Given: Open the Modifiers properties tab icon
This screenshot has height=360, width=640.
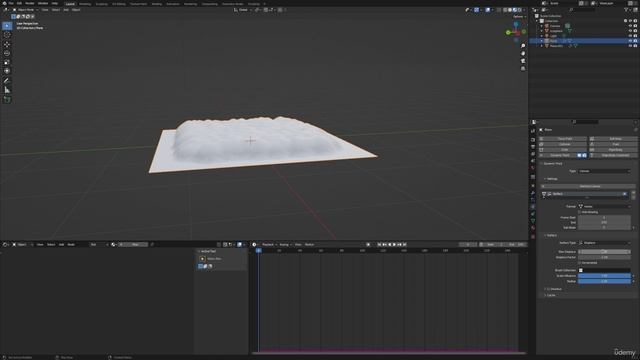Looking at the screenshot, I should pos(533,193).
